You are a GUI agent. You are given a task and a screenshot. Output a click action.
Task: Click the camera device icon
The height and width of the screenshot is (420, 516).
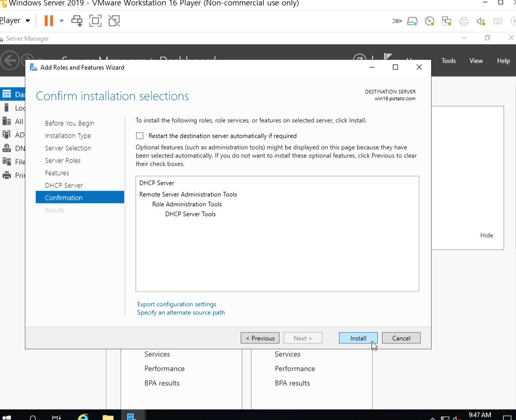coord(498,21)
